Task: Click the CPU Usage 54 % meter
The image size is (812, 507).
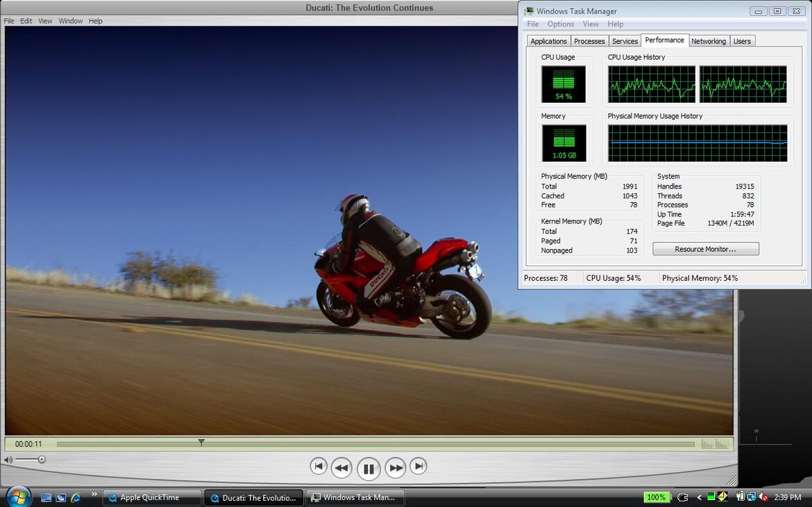Action: click(x=564, y=85)
